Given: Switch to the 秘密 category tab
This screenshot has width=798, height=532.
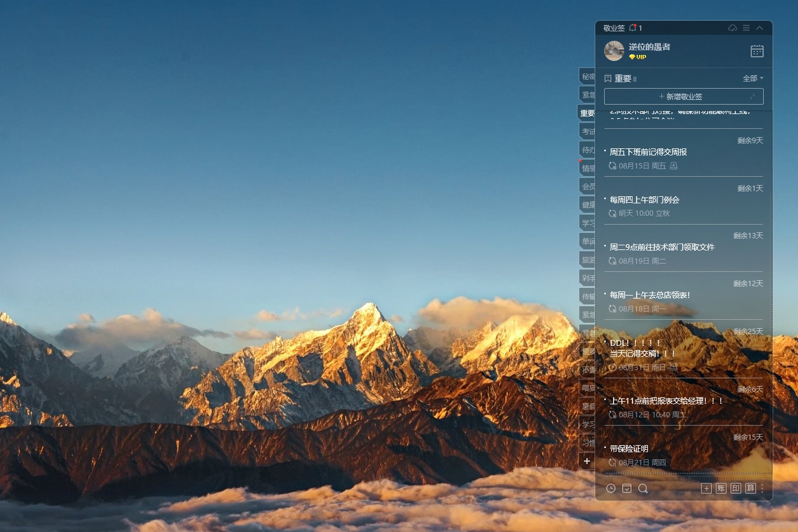Looking at the screenshot, I should click(587, 76).
